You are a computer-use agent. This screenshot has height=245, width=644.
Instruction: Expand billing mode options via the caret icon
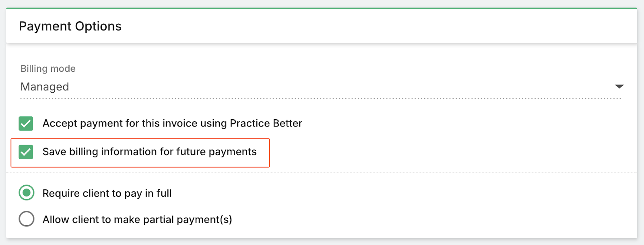coord(619,87)
